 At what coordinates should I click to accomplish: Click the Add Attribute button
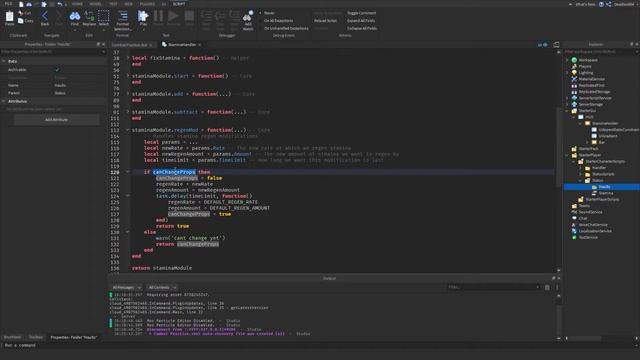click(x=56, y=120)
